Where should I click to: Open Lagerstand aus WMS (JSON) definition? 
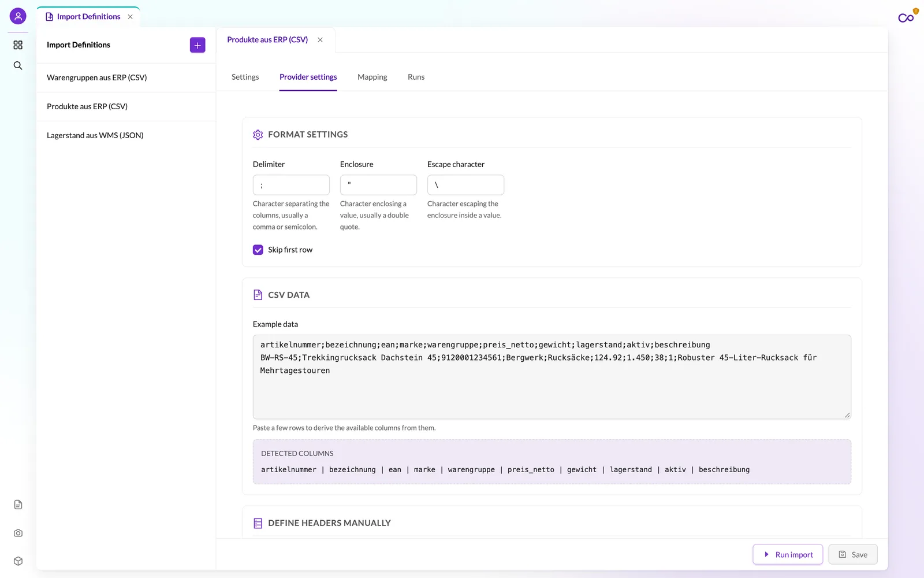pos(126,135)
